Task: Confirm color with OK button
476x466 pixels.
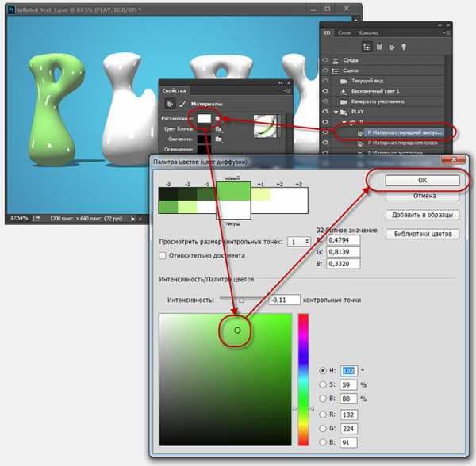Action: coord(423,181)
